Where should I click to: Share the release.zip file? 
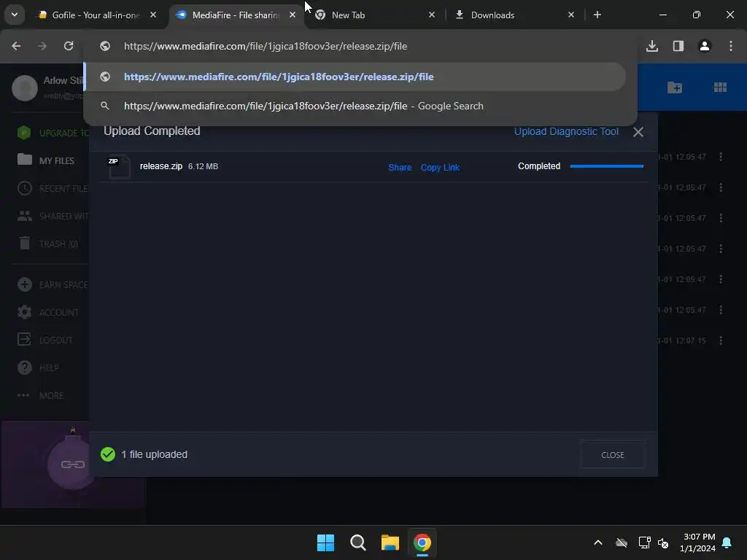[400, 168]
